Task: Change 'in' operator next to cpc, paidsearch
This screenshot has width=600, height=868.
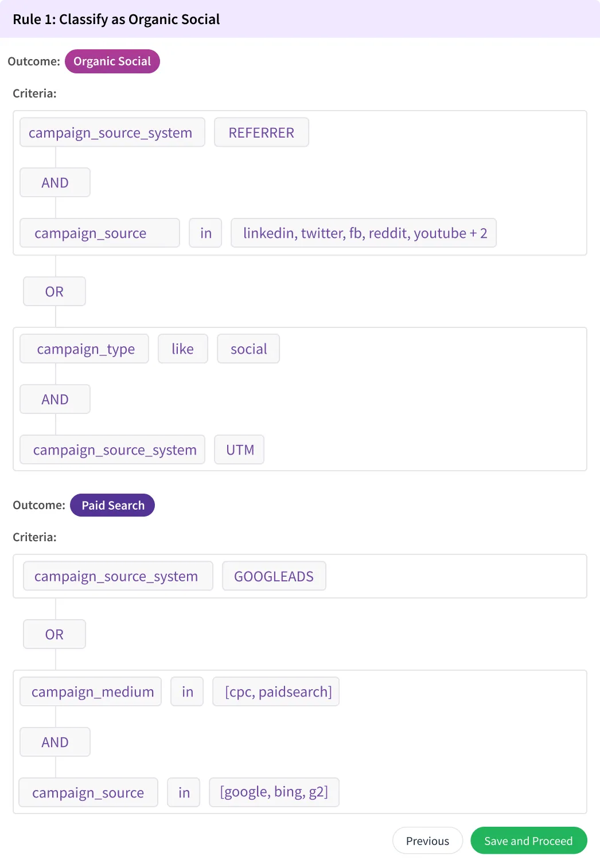Action: 187,691
